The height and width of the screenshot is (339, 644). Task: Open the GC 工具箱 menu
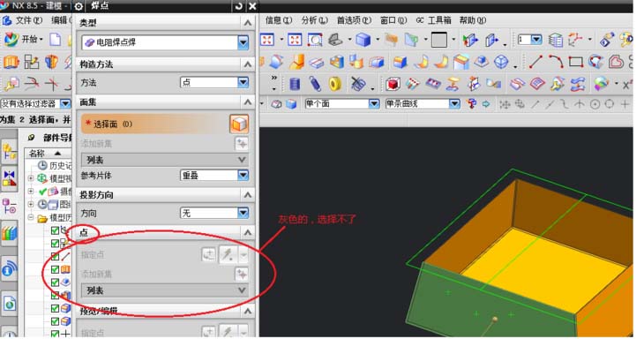[x=434, y=20]
